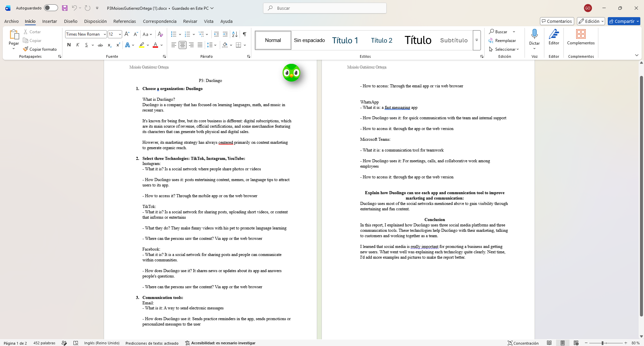
Task: Decrease font size with A-down icon
Action: point(136,34)
